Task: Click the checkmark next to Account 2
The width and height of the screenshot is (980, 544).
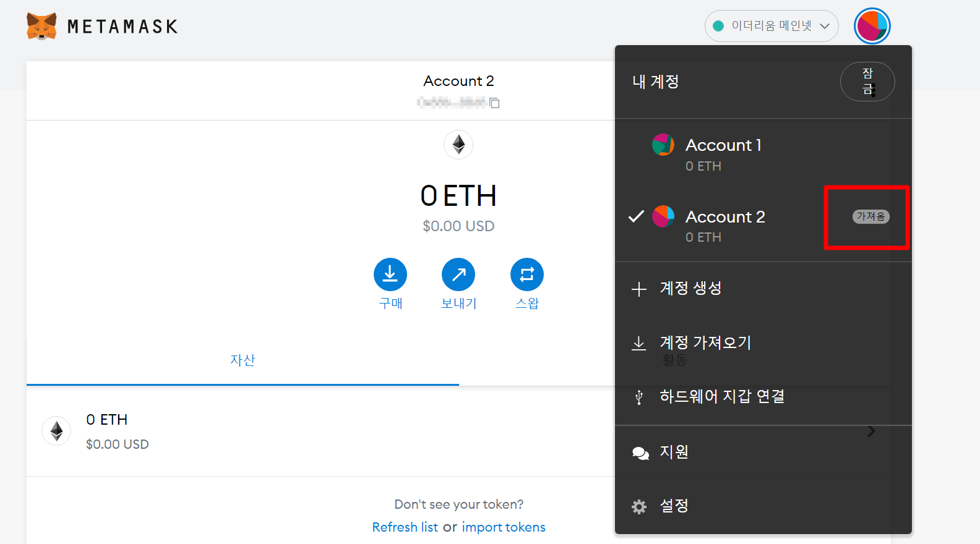Action: point(636,216)
